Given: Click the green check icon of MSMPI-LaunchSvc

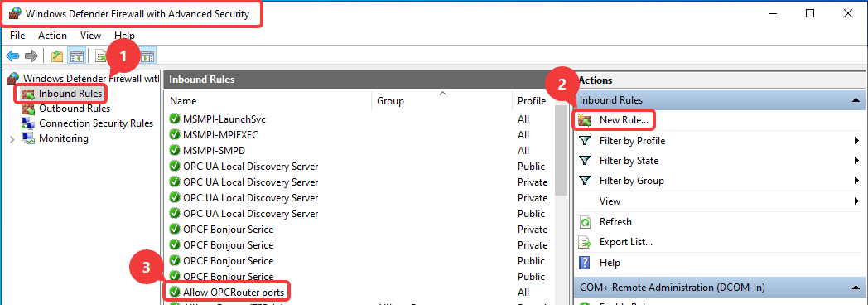Looking at the screenshot, I should tap(175, 119).
